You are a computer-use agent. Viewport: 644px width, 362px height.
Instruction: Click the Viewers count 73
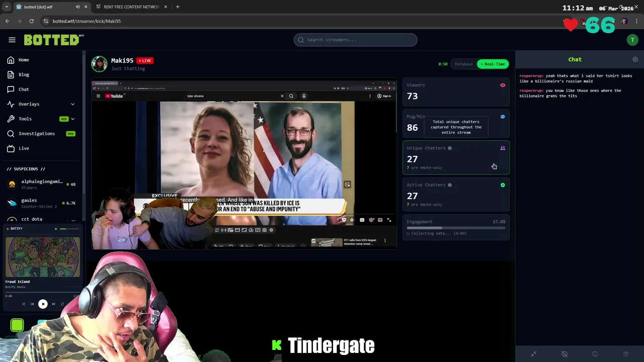[x=412, y=96]
